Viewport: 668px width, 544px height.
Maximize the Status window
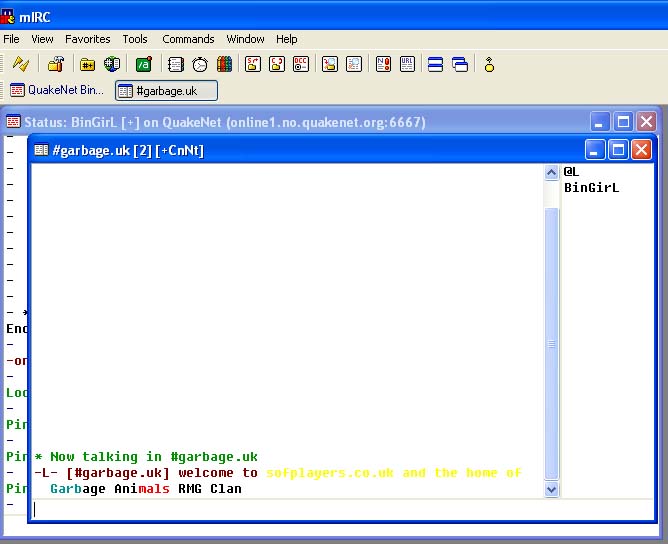(623, 122)
